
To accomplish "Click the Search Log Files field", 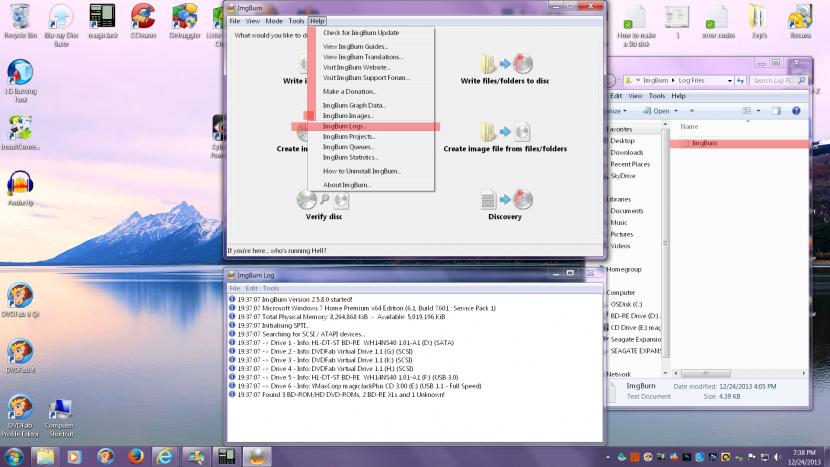I will pyautogui.click(x=777, y=80).
